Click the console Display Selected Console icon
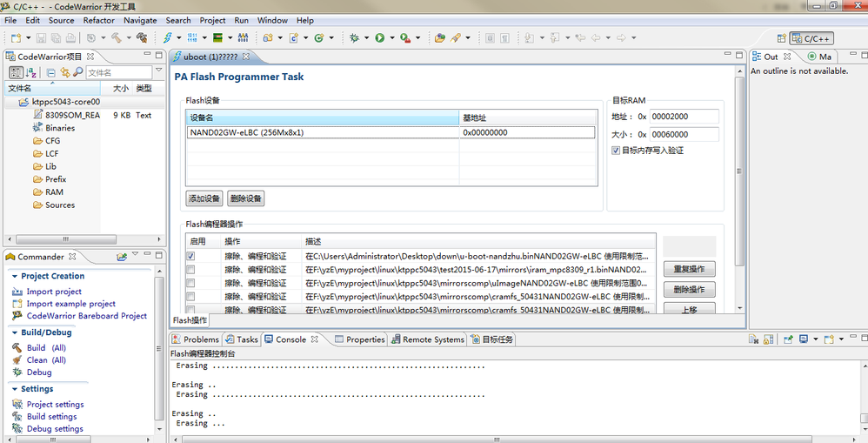Image resolution: width=868 pixels, height=443 pixels. [x=804, y=339]
